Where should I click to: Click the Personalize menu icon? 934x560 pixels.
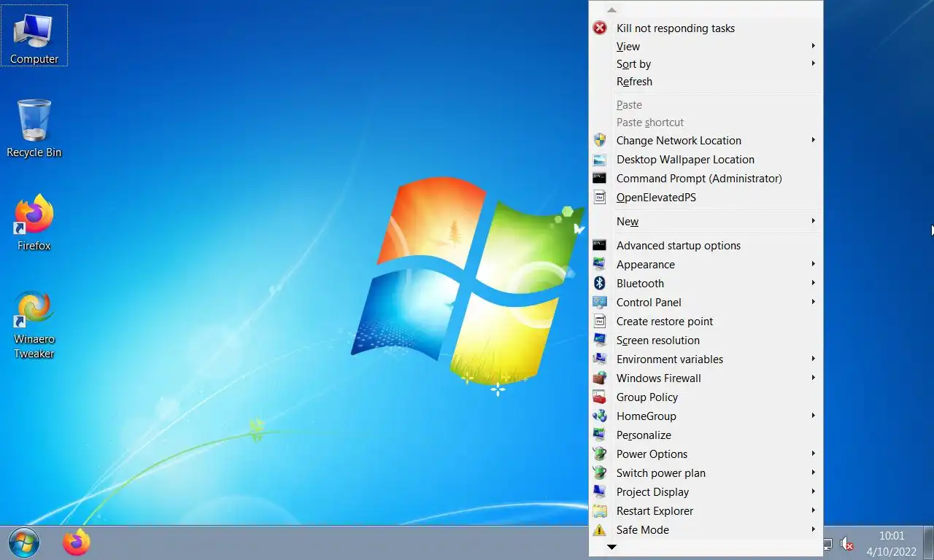point(600,435)
